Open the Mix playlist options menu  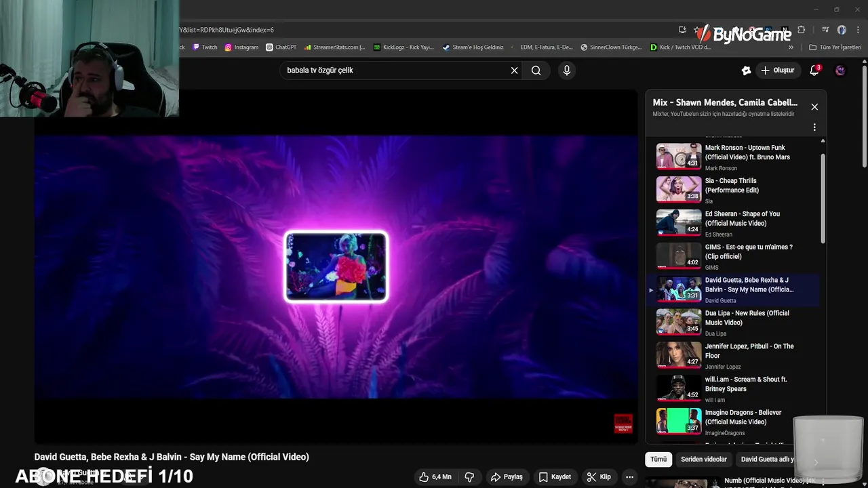[814, 127]
